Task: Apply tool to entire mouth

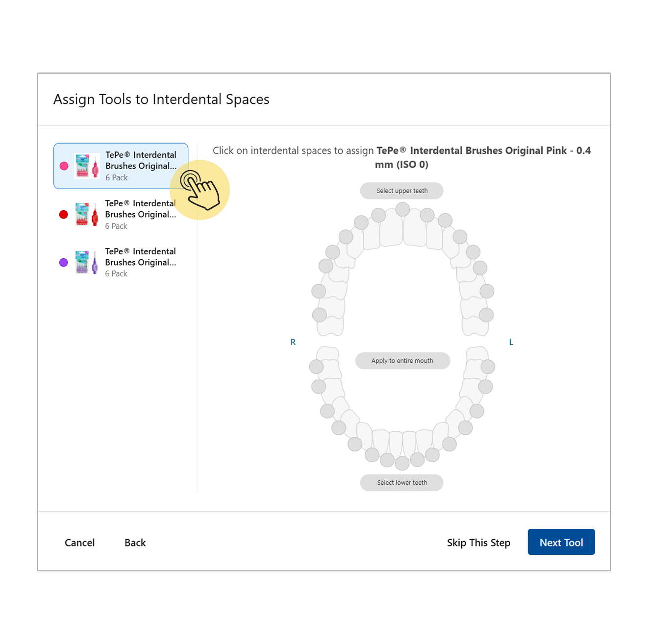Action: click(x=402, y=361)
